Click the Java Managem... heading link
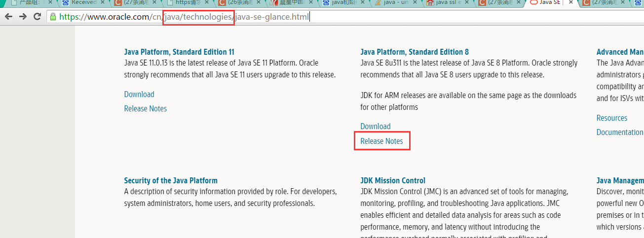 coord(620,180)
